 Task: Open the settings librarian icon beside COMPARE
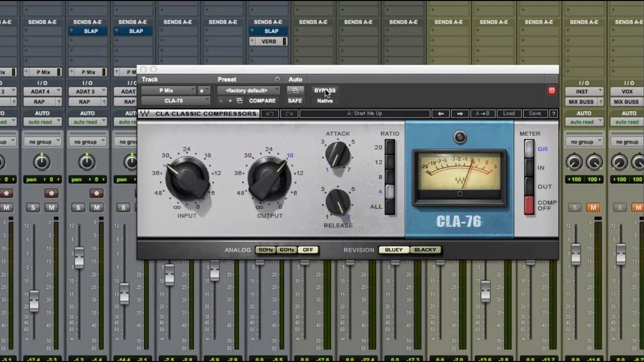pyautogui.click(x=239, y=101)
